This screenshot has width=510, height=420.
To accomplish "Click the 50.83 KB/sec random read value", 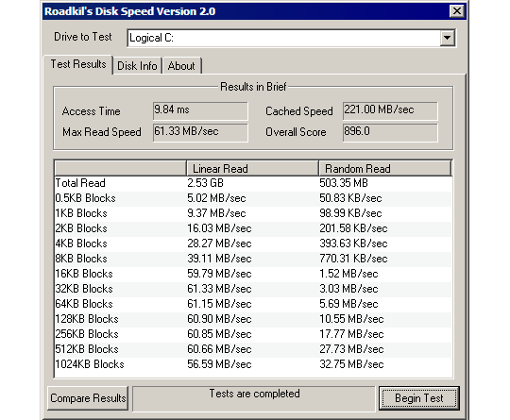I will point(350,198).
